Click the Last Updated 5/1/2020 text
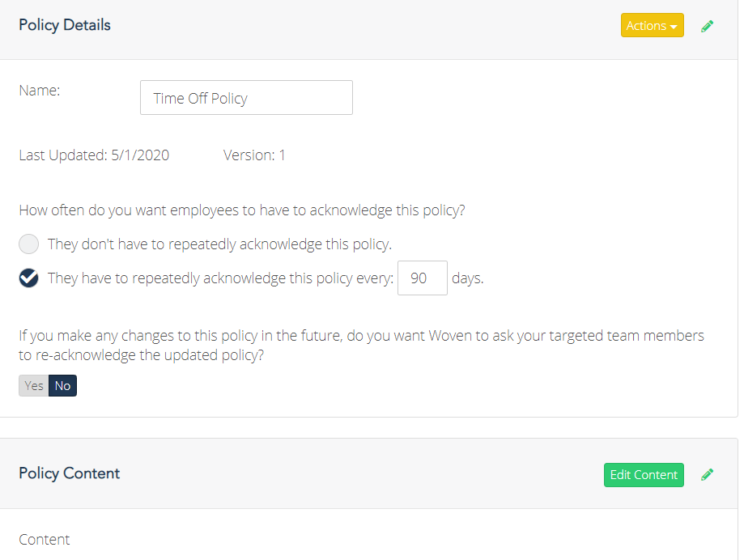 pyautogui.click(x=94, y=155)
